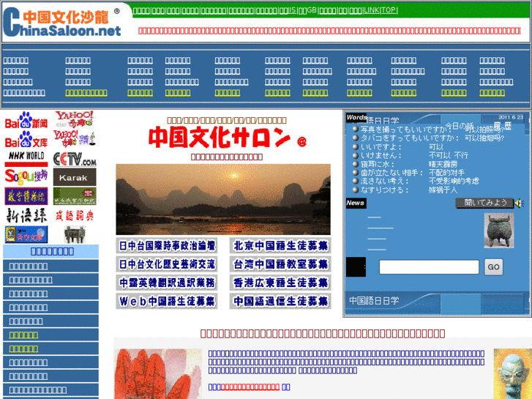Image resolution: width=532 pixels, height=399 pixels.
Task: Open the green museum banner logo
Action: pyautogui.click(x=75, y=196)
